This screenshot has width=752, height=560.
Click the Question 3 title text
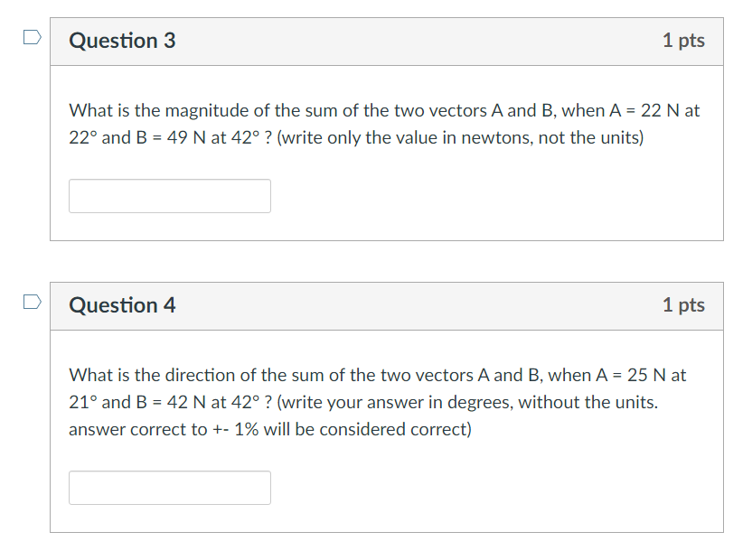tap(122, 40)
